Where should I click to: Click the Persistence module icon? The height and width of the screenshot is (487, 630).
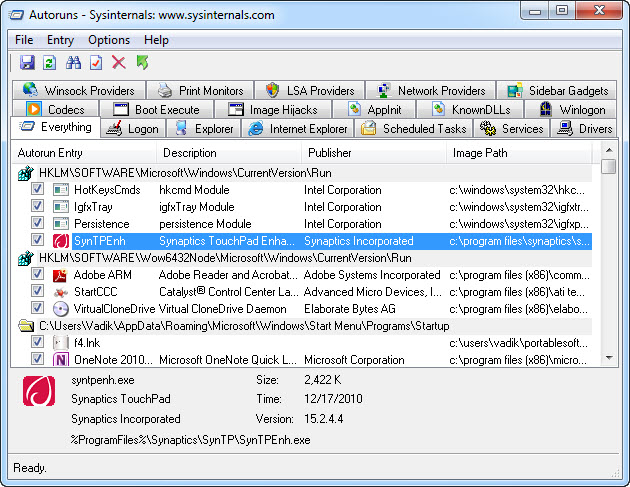[61, 224]
